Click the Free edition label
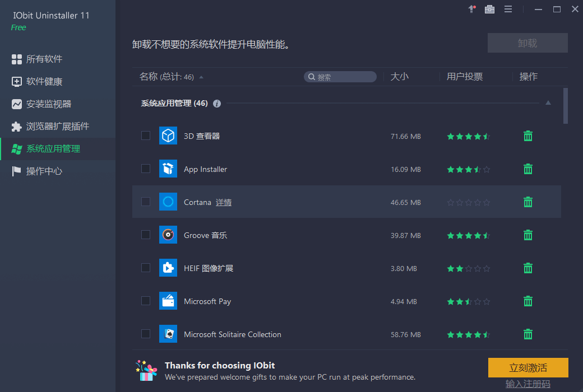This screenshot has height=392, width=583. click(x=18, y=27)
